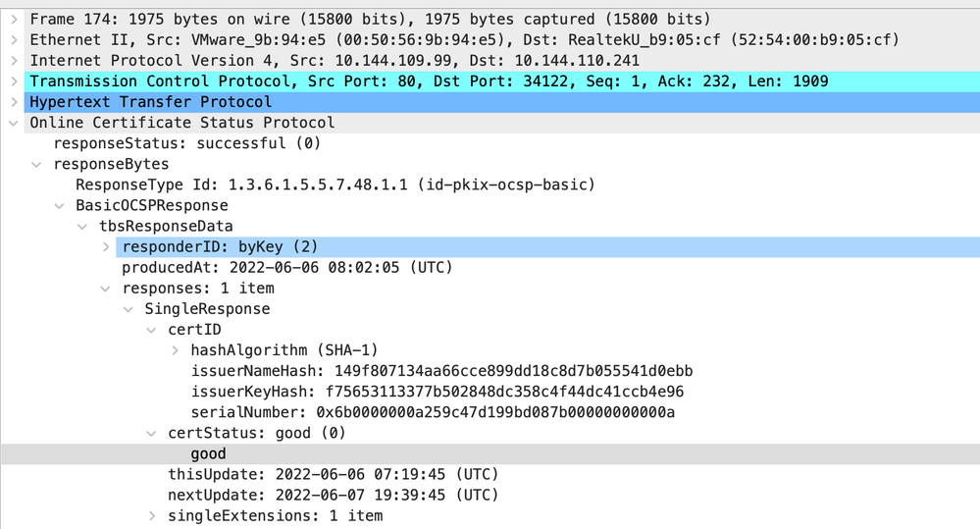
Task: Collapse the responses: 1 item node
Action: pyautogui.click(x=106, y=289)
